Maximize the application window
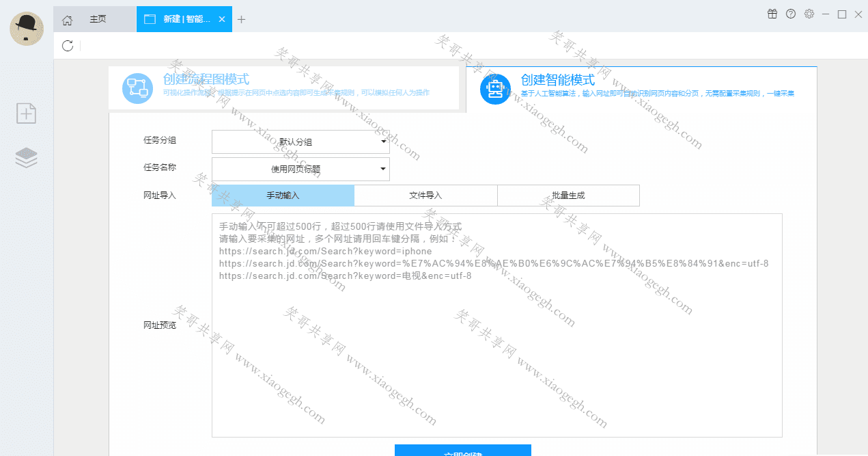 pos(842,14)
